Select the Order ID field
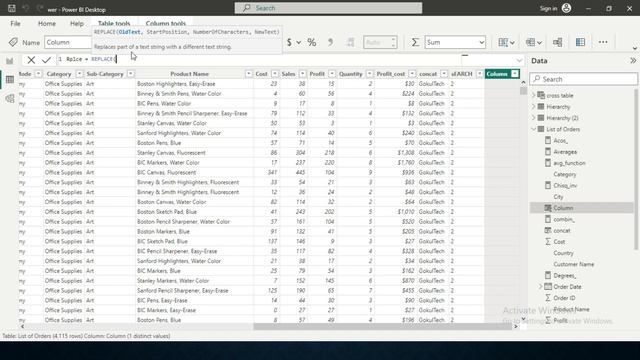Image resolution: width=640 pixels, height=360 pixels. pyautogui.click(x=564, y=298)
